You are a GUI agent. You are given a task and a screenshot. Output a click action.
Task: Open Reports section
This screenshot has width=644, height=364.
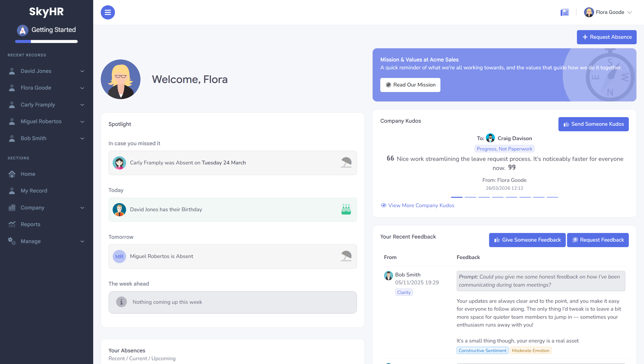[30, 224]
